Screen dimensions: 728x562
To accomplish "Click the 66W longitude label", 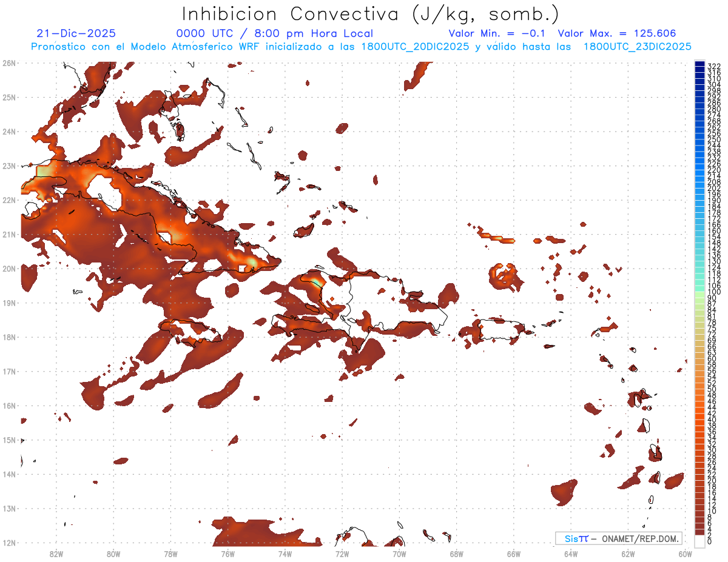I will [x=514, y=554].
